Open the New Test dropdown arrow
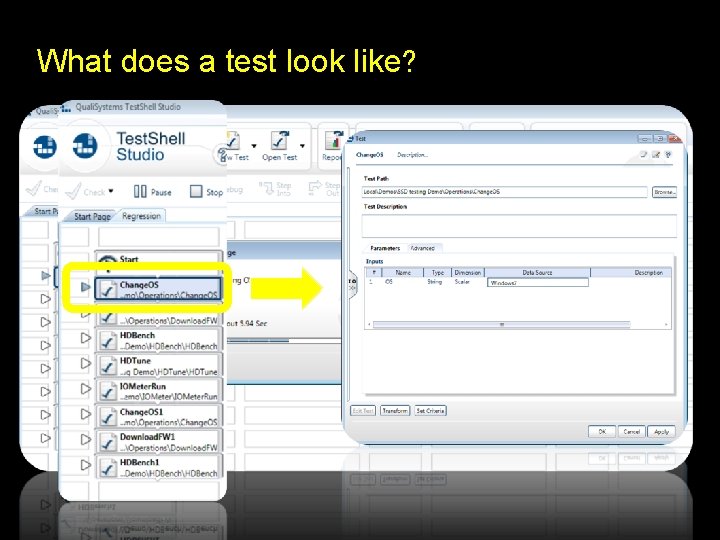Viewport: 720px width, 540px height. pyautogui.click(x=254, y=146)
